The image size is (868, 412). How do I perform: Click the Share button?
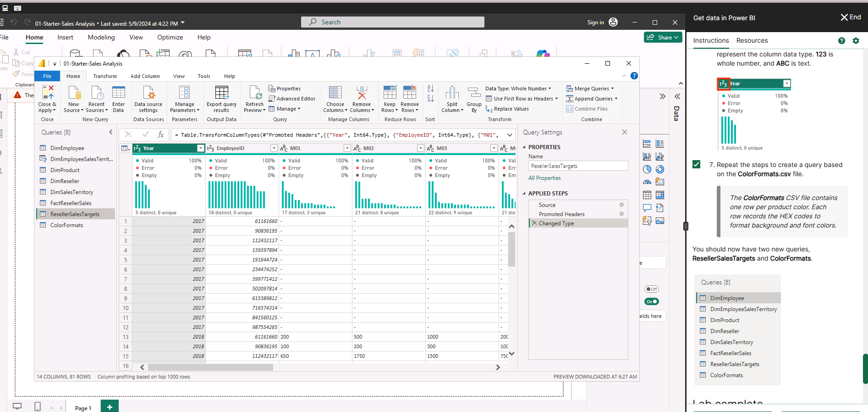pyautogui.click(x=663, y=37)
